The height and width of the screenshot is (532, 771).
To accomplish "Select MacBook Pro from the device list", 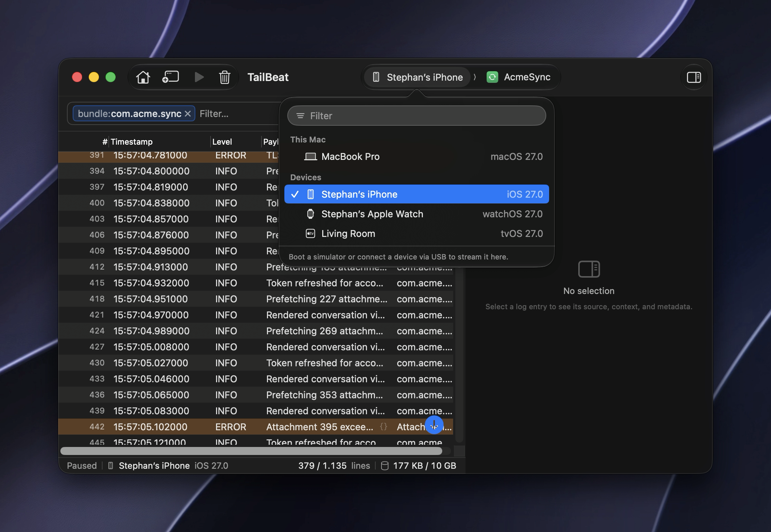I will [x=416, y=157].
